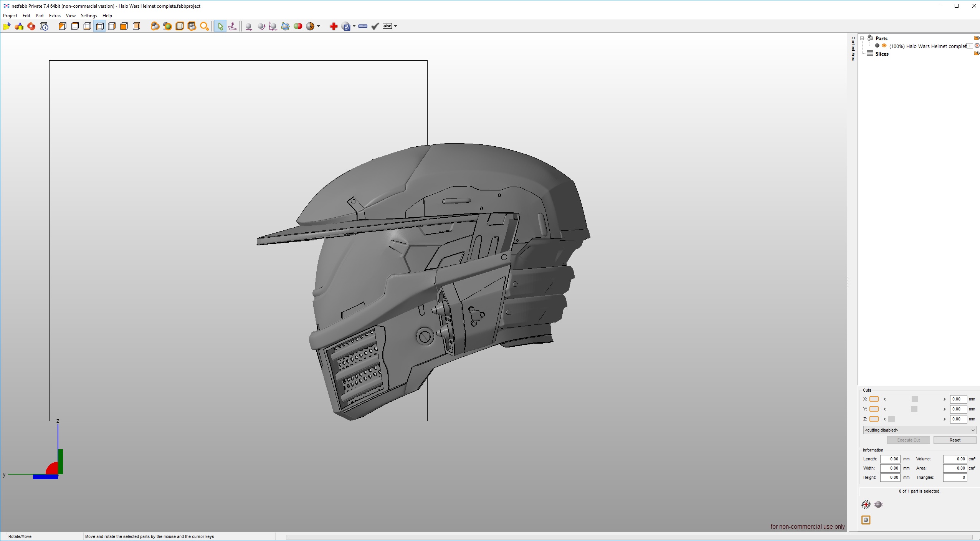The height and width of the screenshot is (541, 980).
Task: Add a part using the primitives shapes icon
Action: (x=19, y=26)
